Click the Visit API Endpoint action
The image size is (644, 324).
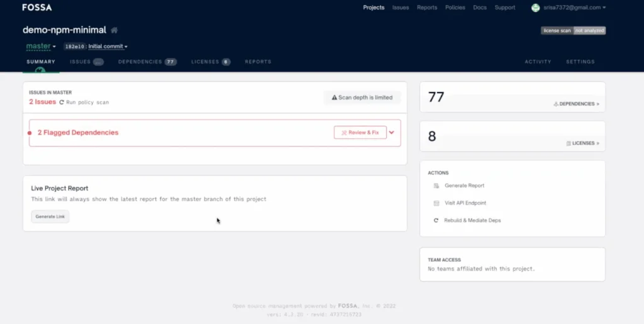pos(465,203)
